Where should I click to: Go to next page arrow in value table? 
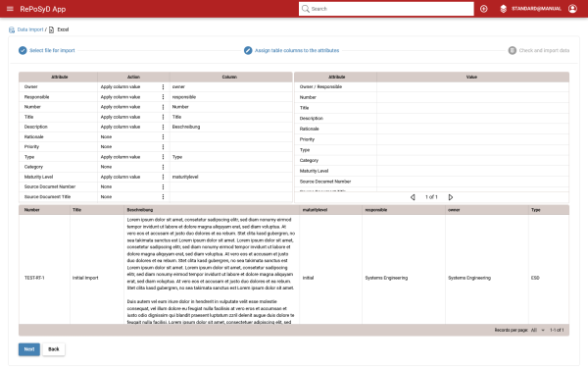[x=451, y=197]
